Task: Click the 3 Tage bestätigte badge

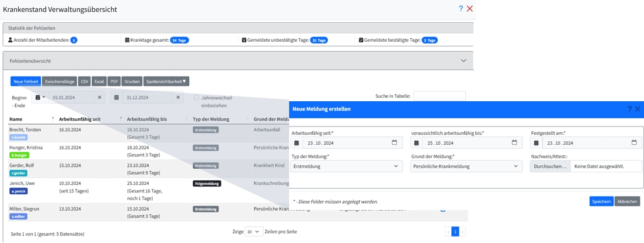Action: pos(430,40)
